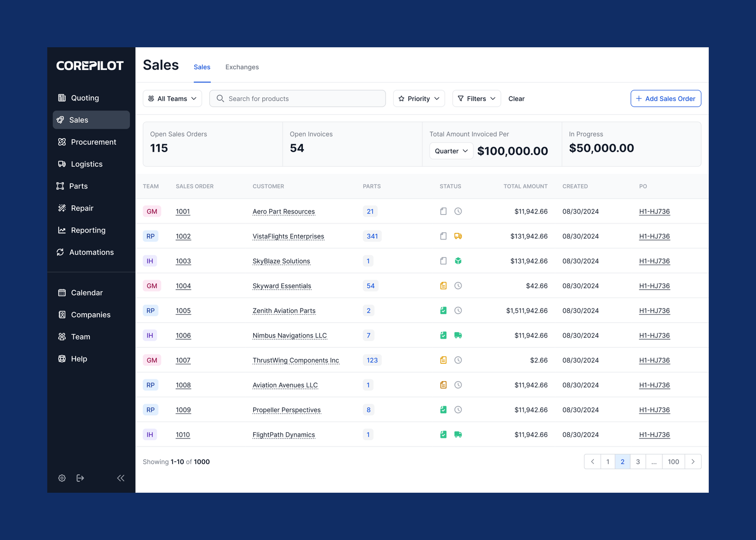Switch to the Sales tab
This screenshot has height=540, width=756.
[x=202, y=67]
